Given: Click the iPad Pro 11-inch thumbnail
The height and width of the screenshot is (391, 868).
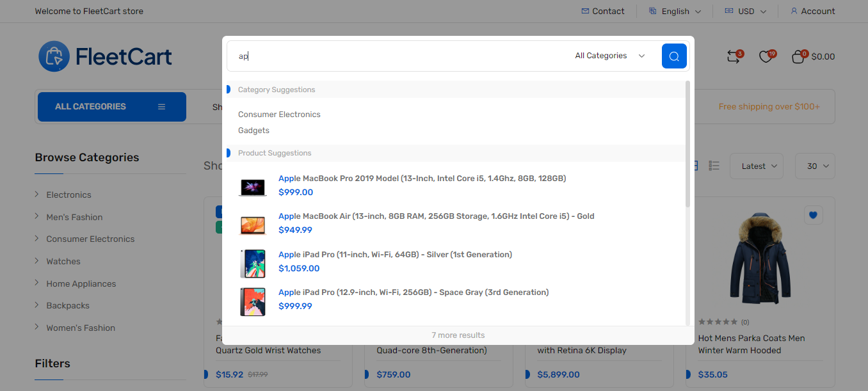Looking at the screenshot, I should point(253,264).
